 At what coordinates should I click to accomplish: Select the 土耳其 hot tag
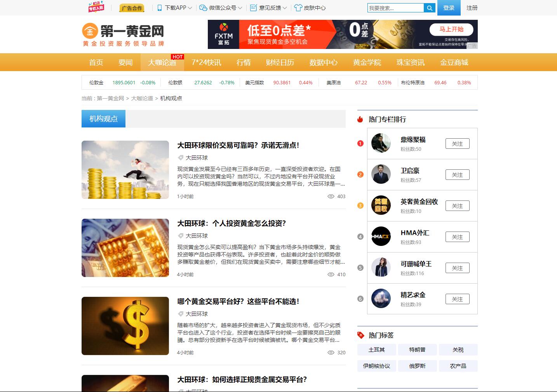pyautogui.click(x=376, y=350)
